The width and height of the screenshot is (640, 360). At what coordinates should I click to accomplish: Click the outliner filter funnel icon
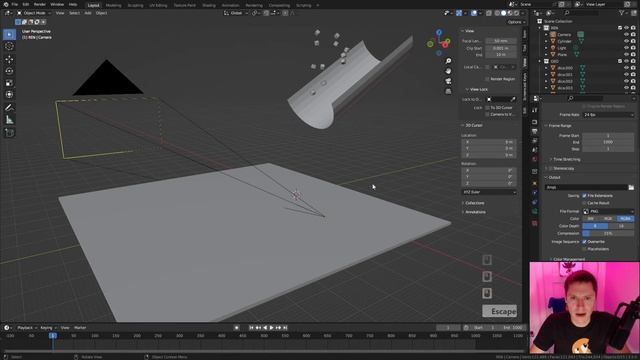(x=622, y=13)
